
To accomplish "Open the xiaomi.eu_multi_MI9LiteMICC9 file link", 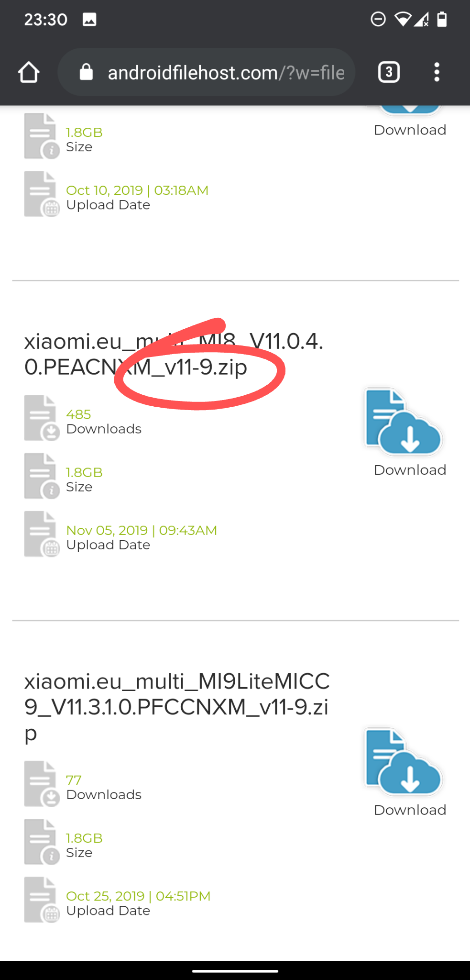I will 177,707.
